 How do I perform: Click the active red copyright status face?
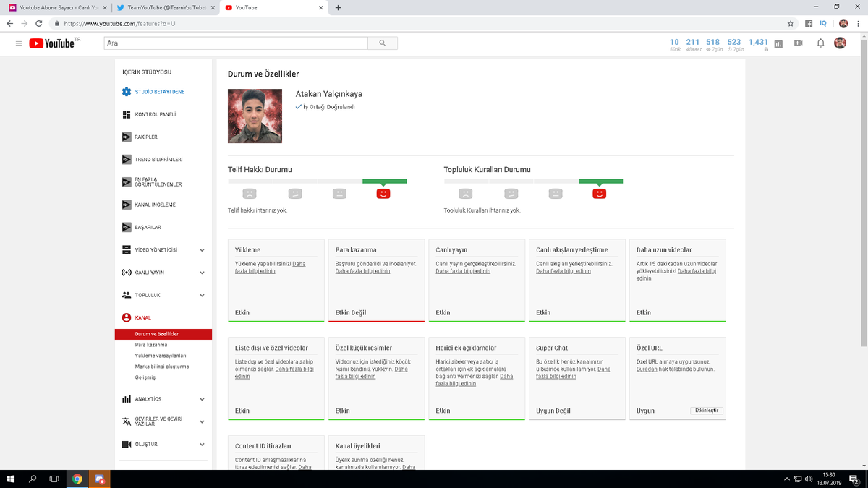383,194
